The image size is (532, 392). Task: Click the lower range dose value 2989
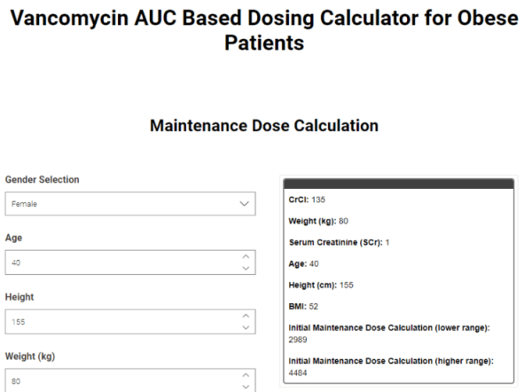pos(298,340)
